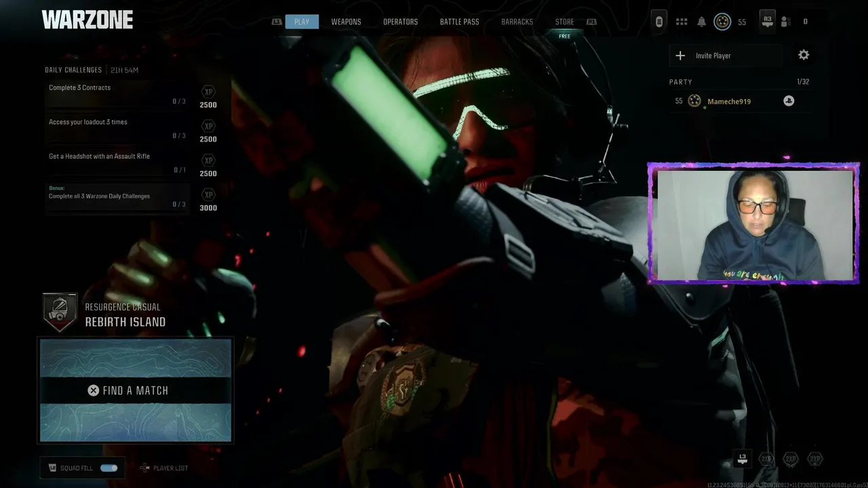Screen dimensions: 868x488
Task: Open the Weapons tab
Action: [x=346, y=22]
